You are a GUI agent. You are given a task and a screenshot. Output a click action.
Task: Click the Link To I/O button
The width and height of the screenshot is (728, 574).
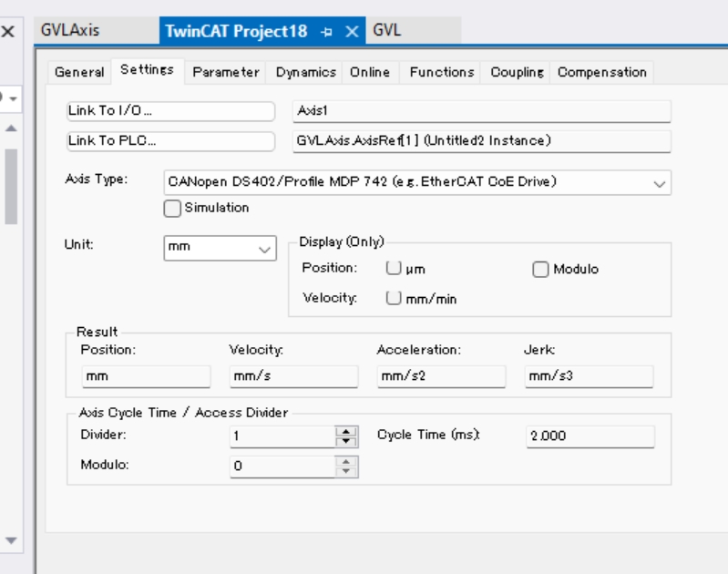pyautogui.click(x=171, y=111)
